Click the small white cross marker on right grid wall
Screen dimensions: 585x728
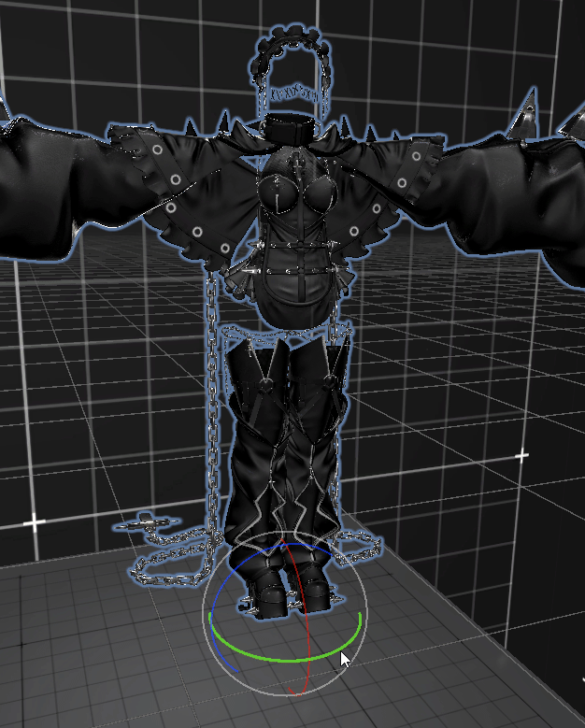pyautogui.click(x=521, y=455)
